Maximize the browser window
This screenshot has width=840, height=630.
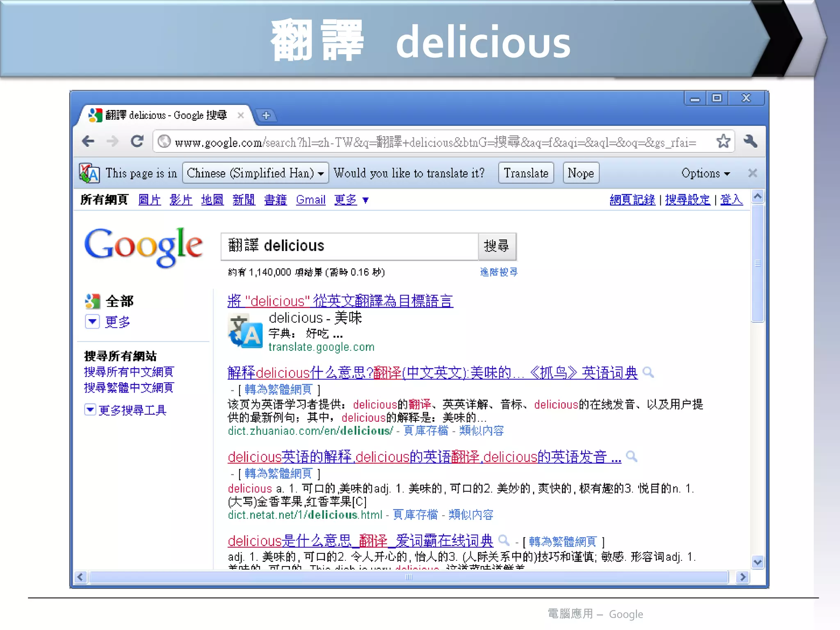pos(717,98)
